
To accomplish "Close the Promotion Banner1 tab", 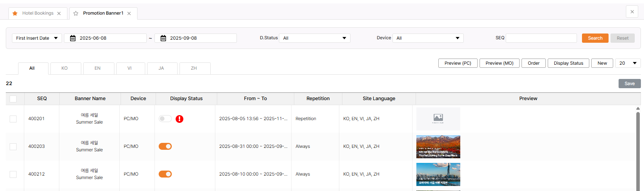I will (129, 13).
